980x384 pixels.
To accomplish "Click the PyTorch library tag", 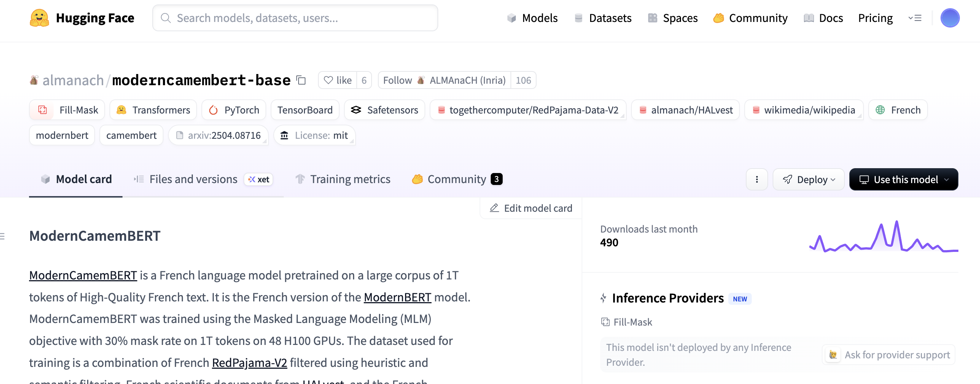I will point(234,110).
